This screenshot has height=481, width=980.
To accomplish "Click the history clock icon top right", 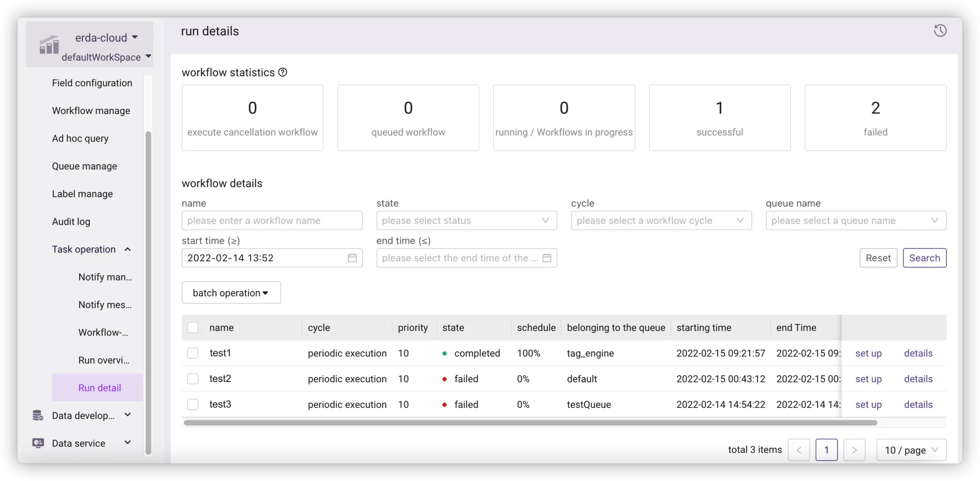I will pyautogui.click(x=940, y=31).
